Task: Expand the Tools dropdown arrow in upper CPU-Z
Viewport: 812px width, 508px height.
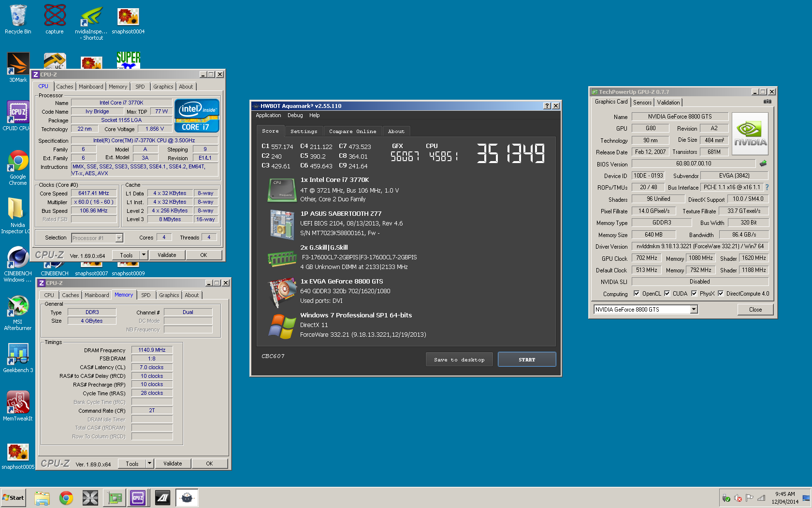Action: (x=144, y=255)
